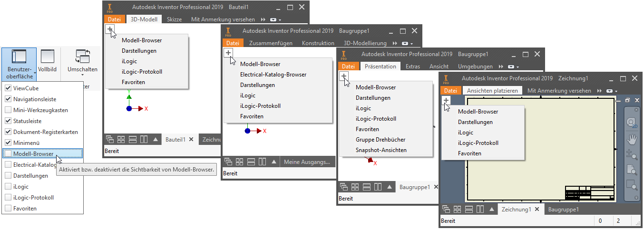Click the Umschalten window switch icon

[83, 57]
